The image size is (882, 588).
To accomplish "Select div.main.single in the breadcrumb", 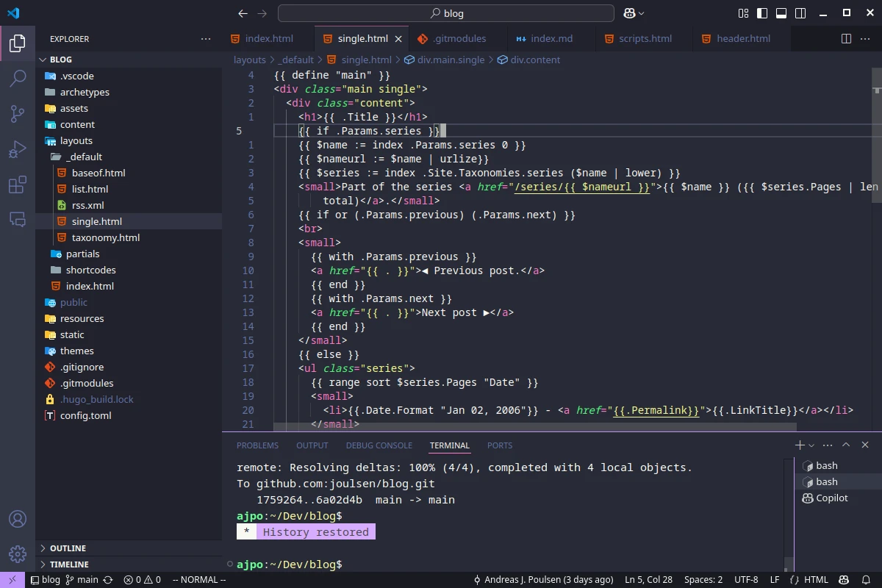I will click(444, 60).
